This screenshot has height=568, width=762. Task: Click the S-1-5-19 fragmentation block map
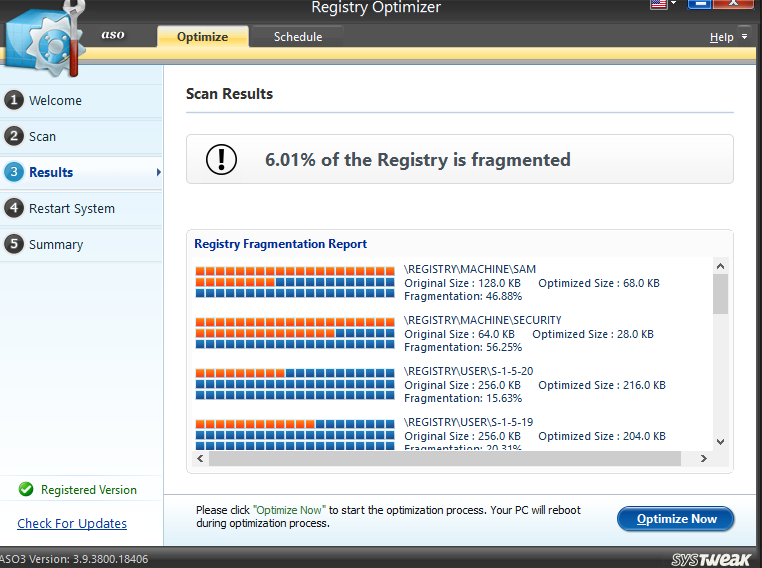pyautogui.click(x=295, y=434)
